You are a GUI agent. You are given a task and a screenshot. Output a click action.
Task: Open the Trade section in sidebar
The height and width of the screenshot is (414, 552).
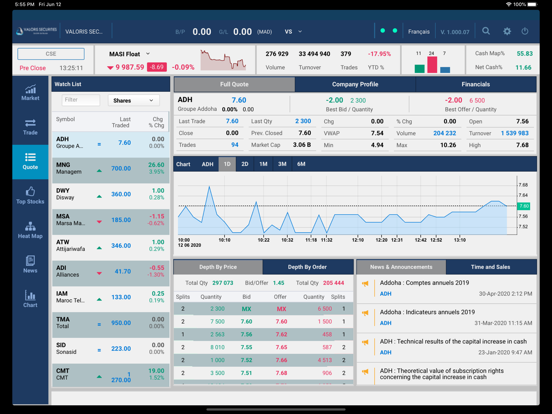(x=30, y=127)
